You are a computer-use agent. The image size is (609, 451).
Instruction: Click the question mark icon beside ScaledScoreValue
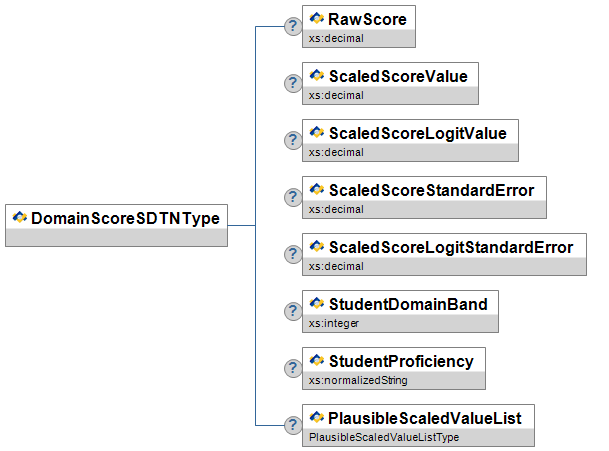[293, 84]
